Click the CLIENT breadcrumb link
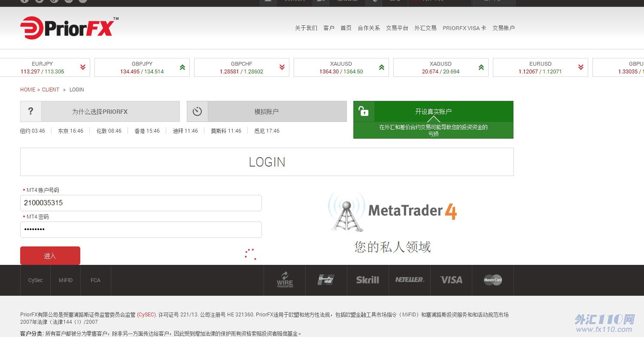Image resolution: width=644 pixels, height=337 pixels. [51, 90]
